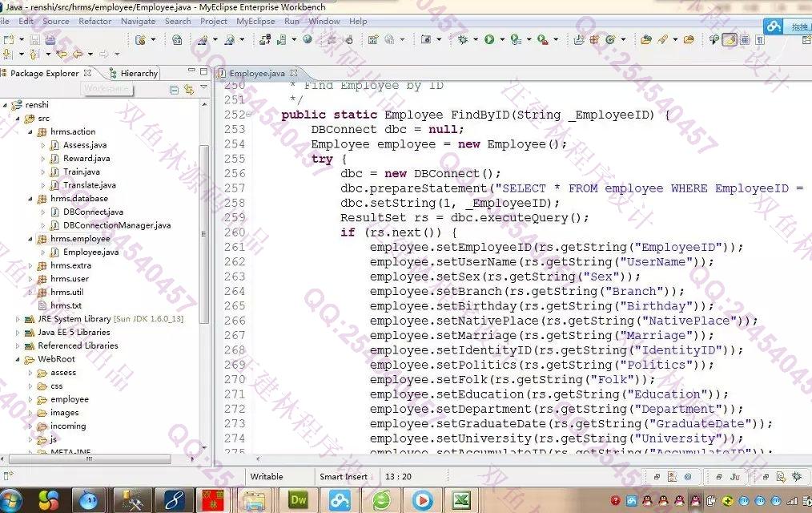Open the Run button dropdown arrow

click(500, 39)
